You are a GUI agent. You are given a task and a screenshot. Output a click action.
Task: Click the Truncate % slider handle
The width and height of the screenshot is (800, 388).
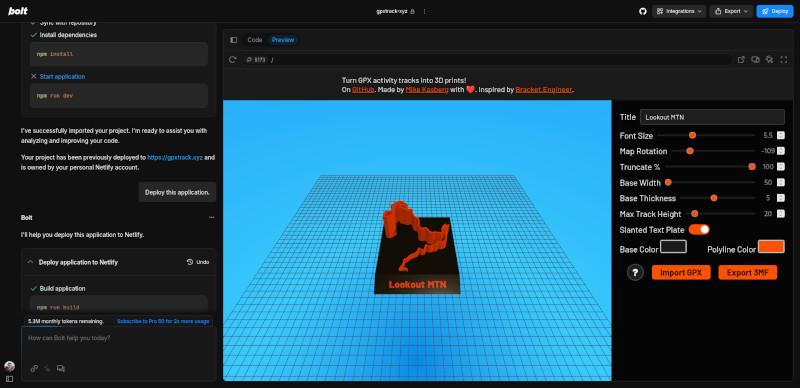point(752,167)
